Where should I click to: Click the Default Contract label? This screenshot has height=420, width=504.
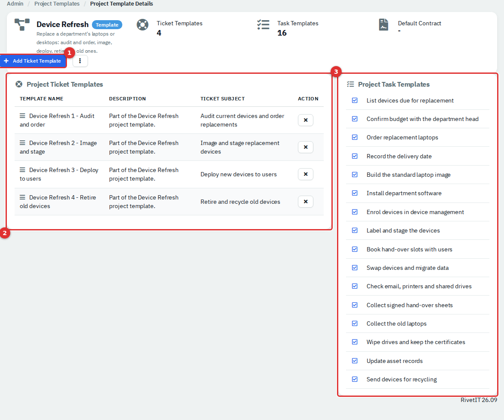pyautogui.click(x=419, y=23)
